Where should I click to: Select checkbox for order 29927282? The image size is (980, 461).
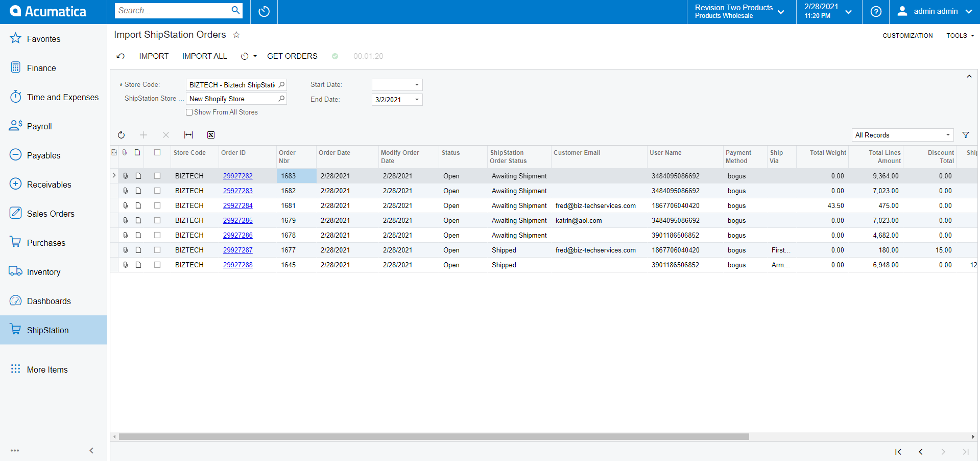click(x=157, y=176)
